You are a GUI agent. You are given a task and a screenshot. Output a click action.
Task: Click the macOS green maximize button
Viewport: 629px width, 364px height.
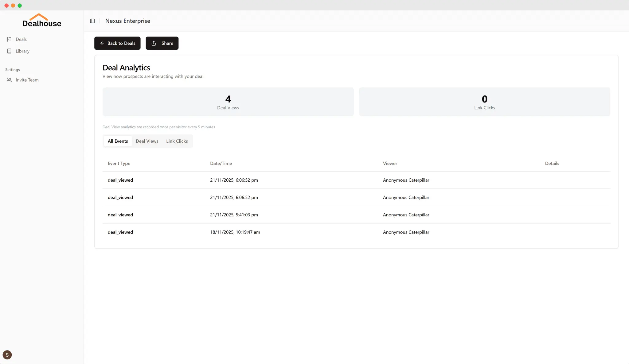point(20,6)
